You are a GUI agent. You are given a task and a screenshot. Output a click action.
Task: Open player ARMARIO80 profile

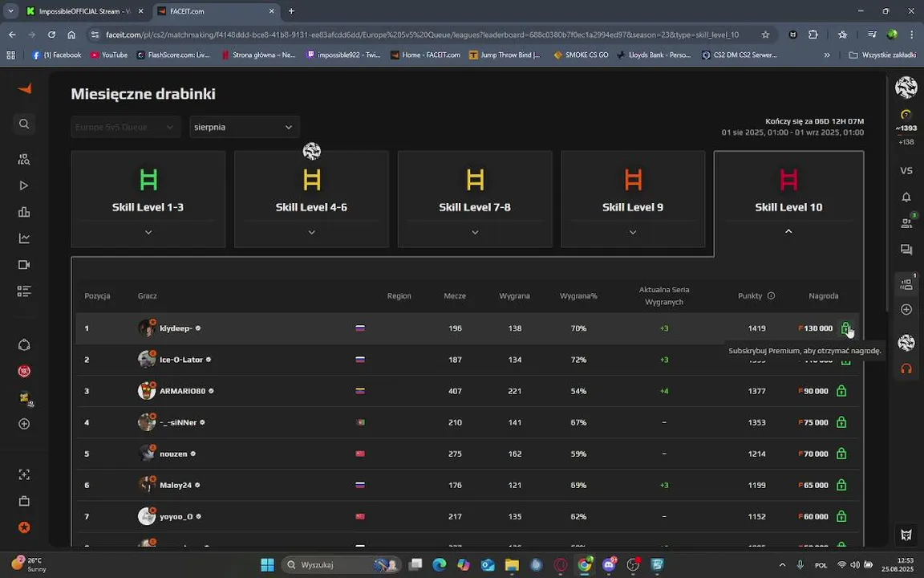point(183,391)
